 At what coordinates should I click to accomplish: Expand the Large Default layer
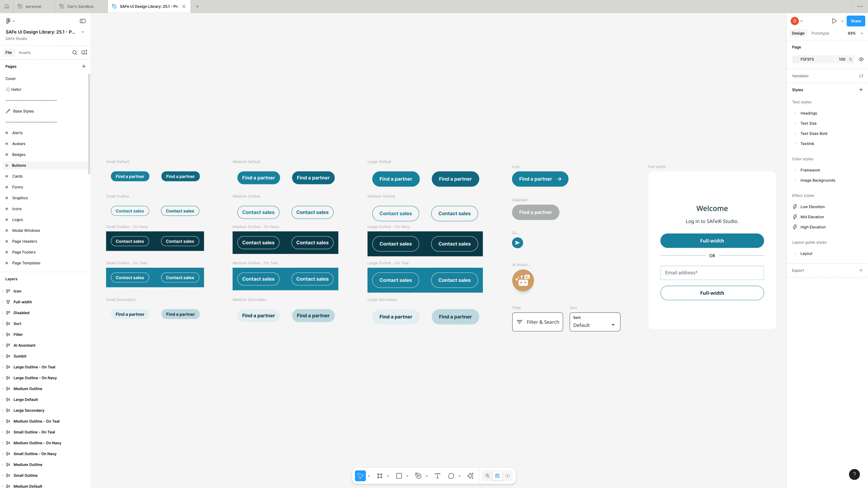coord(3,400)
